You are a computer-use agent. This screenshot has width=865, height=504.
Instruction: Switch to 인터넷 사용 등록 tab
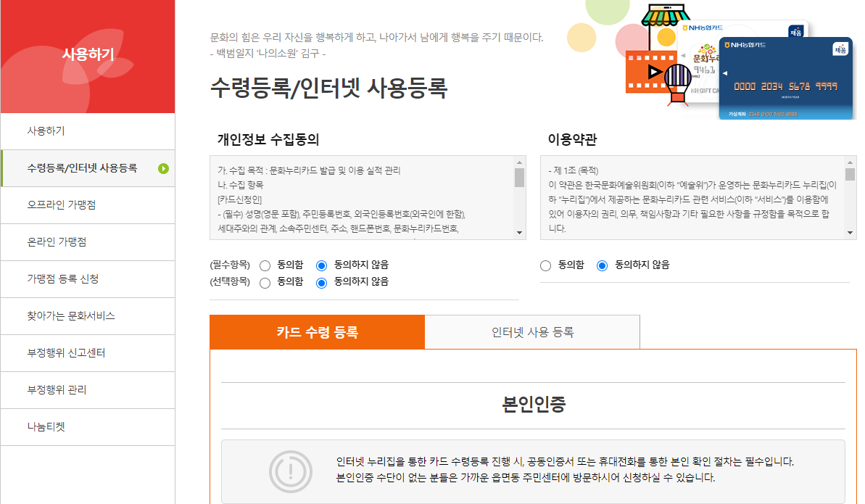[x=532, y=331]
